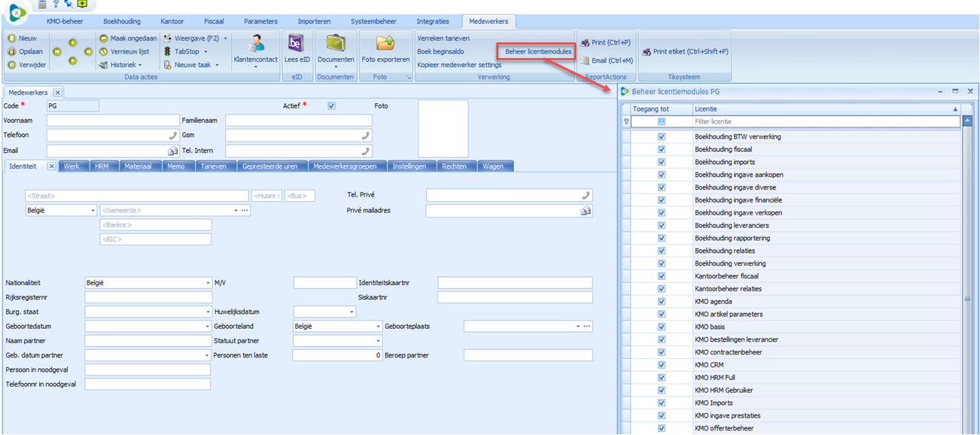Image resolution: width=980 pixels, height=435 pixels.
Task: Click the Email (Ctrl+M) icon
Action: click(x=586, y=61)
